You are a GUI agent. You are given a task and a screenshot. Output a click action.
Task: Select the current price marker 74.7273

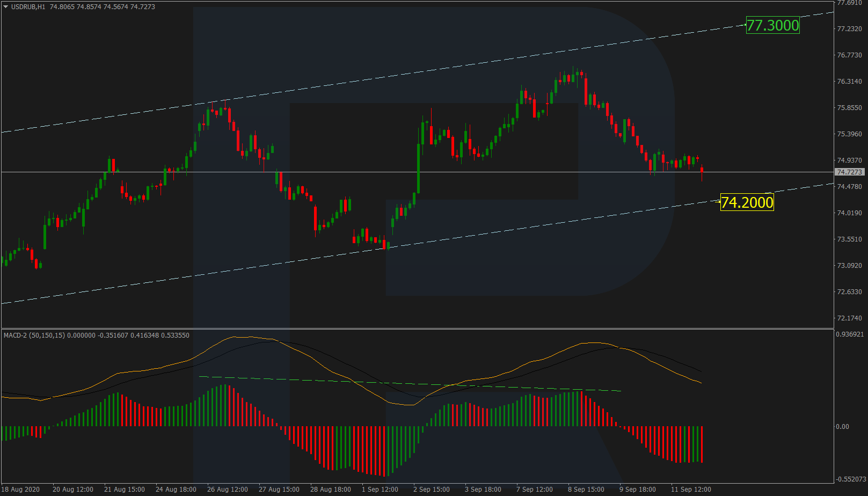tap(849, 172)
